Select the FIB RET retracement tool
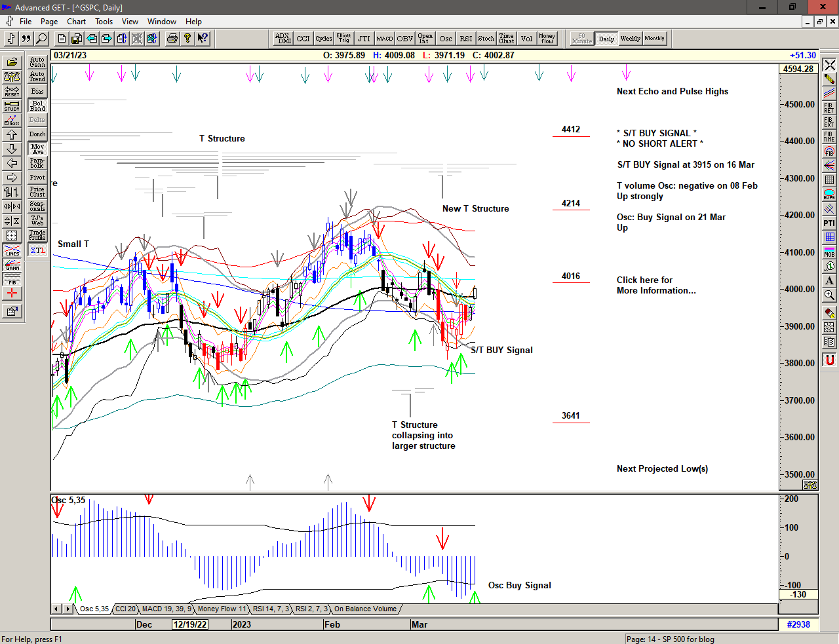839x644 pixels. tap(829, 107)
